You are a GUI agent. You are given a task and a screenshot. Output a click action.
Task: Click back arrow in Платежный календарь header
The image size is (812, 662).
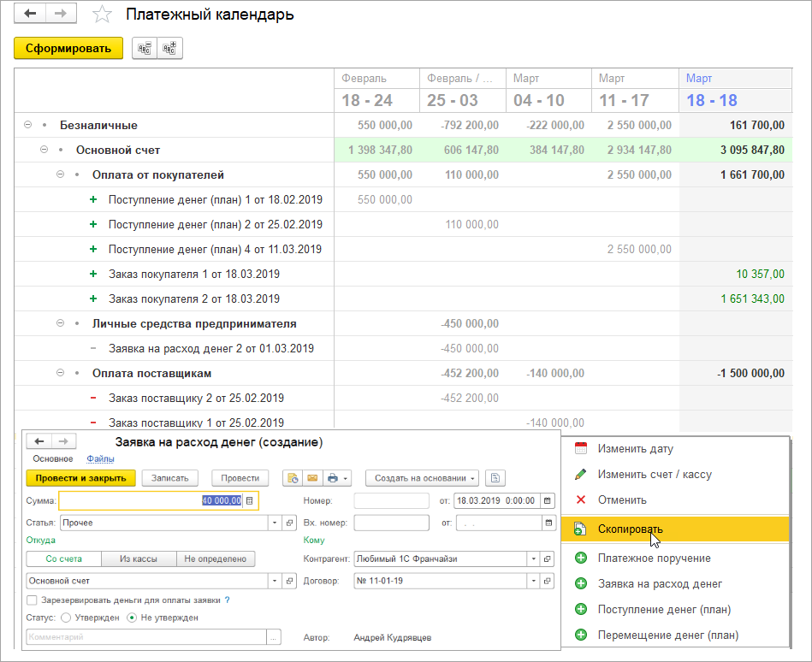30,15
